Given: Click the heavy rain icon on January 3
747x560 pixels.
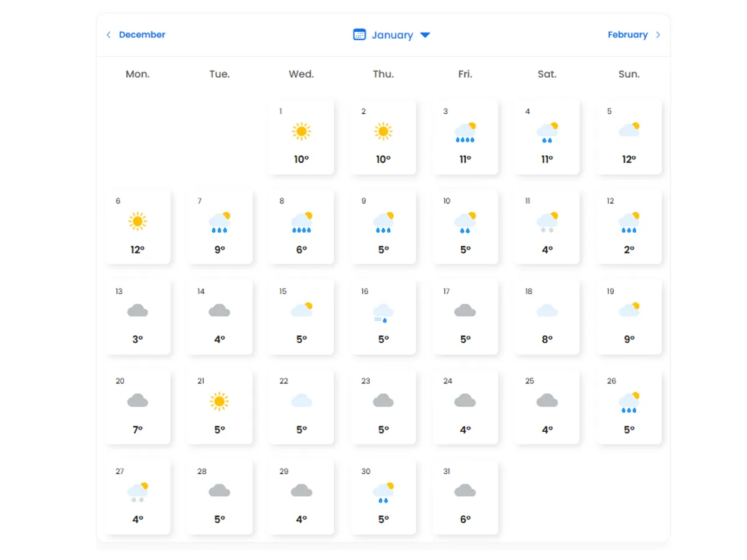Looking at the screenshot, I should coord(465,132).
